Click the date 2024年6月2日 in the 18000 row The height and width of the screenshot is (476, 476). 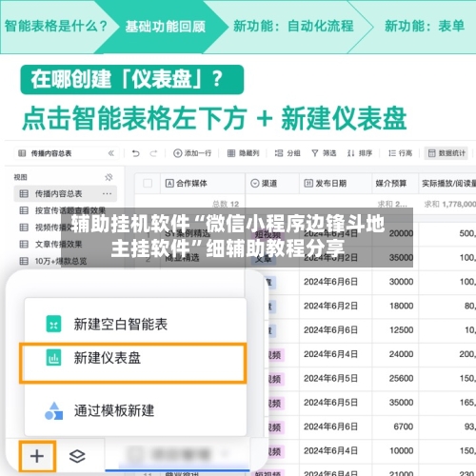(x=330, y=306)
